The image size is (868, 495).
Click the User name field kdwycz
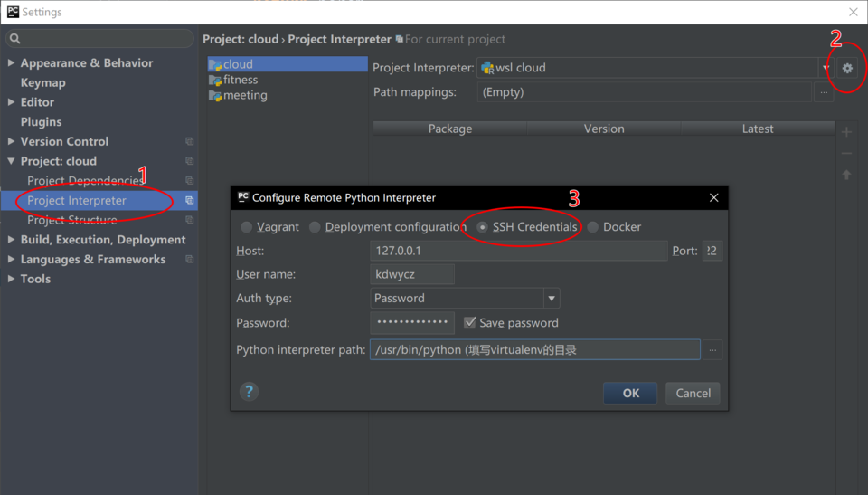(x=412, y=274)
